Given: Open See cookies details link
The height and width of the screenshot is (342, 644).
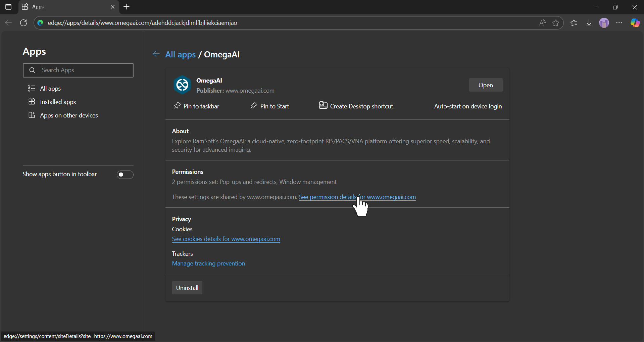Looking at the screenshot, I should pos(226,239).
